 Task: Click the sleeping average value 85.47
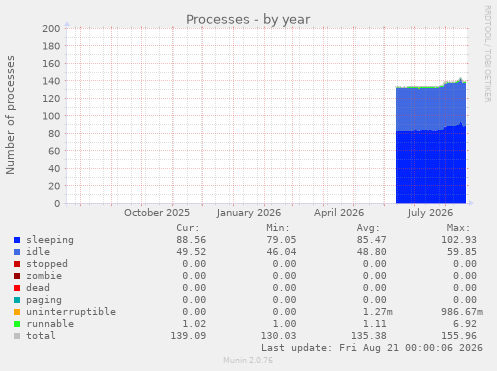point(371,240)
